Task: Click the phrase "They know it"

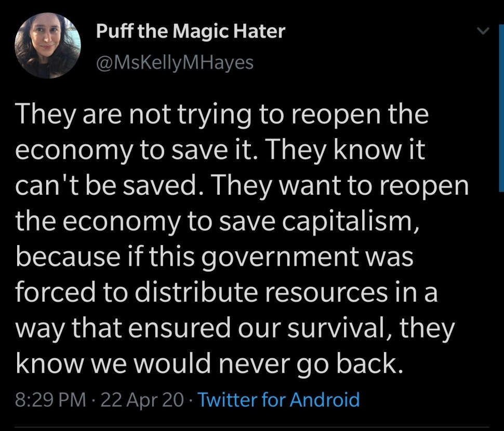Action: tap(354, 151)
